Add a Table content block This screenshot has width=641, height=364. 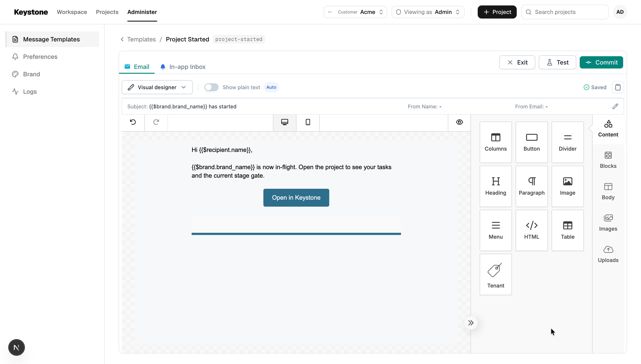click(x=568, y=230)
